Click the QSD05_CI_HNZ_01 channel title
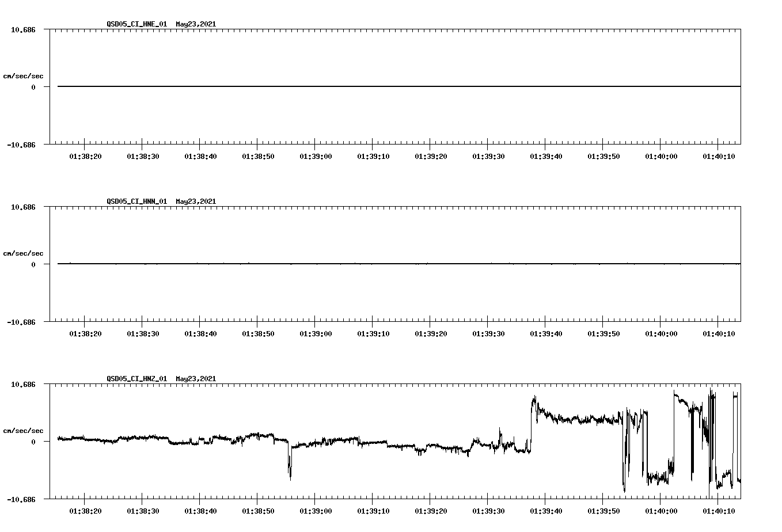Viewport: 782px width, 532px height. pyautogui.click(x=137, y=379)
